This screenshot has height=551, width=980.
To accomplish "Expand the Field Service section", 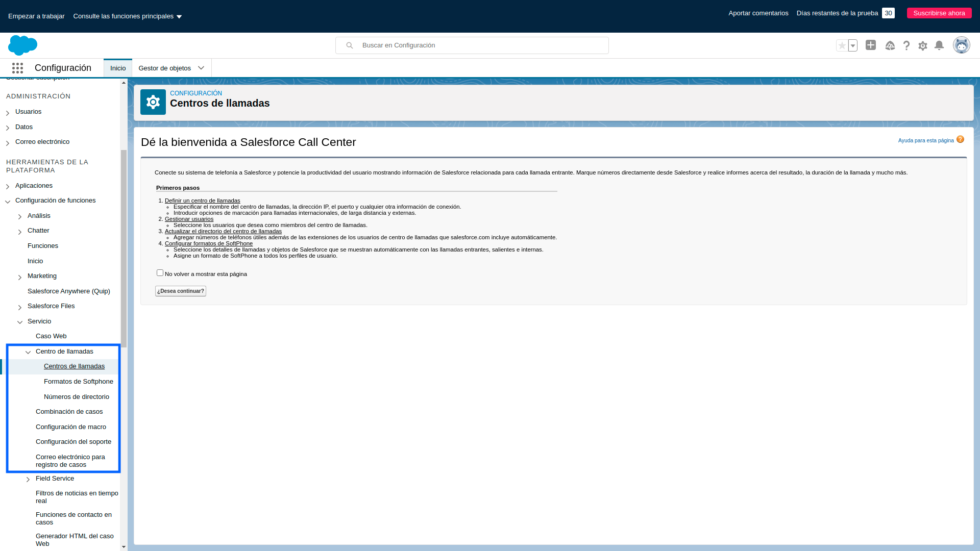I will coord(28,479).
